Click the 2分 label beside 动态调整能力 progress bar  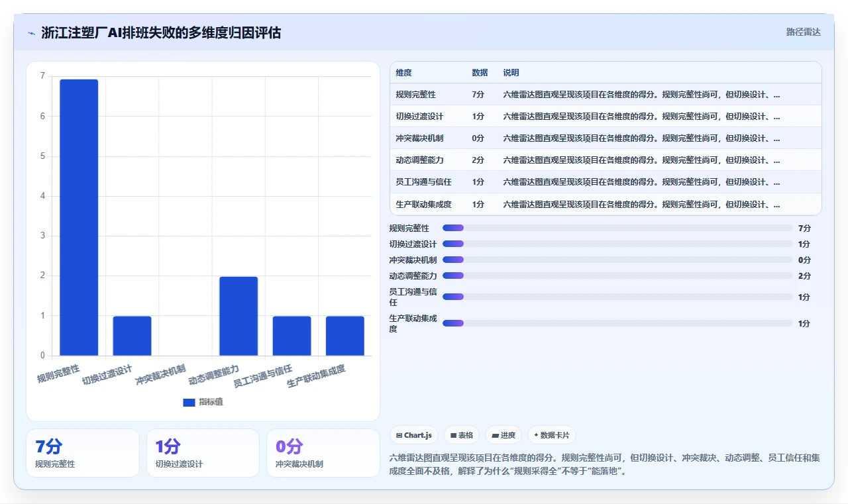point(804,276)
